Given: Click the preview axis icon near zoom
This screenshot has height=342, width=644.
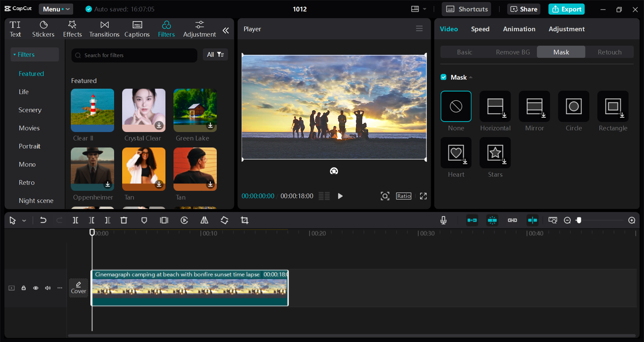Looking at the screenshot, I should [553, 220].
